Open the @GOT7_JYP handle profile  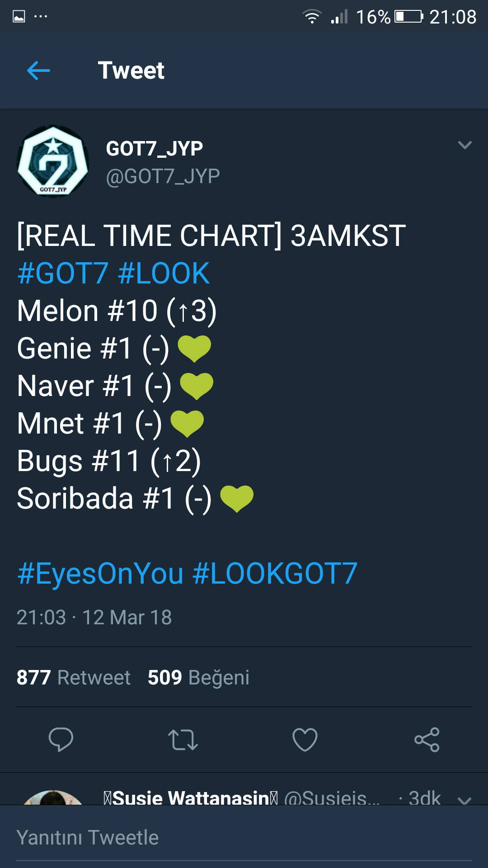pyautogui.click(x=163, y=176)
